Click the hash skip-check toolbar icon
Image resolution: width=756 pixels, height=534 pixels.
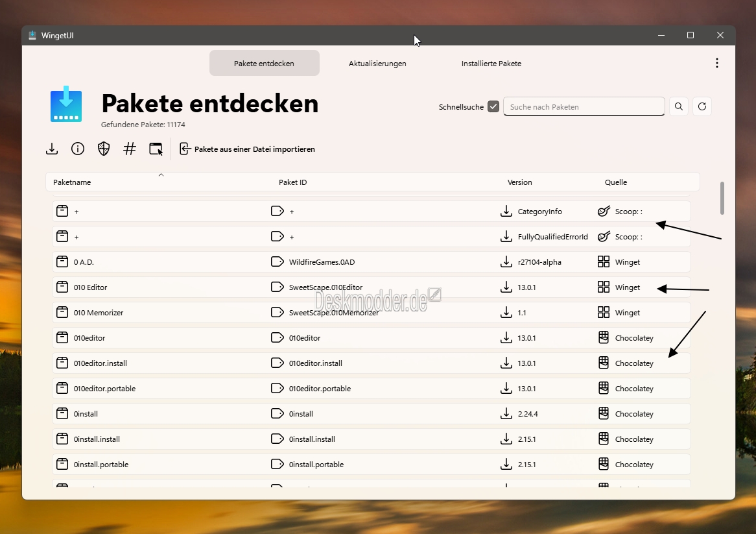tap(130, 149)
